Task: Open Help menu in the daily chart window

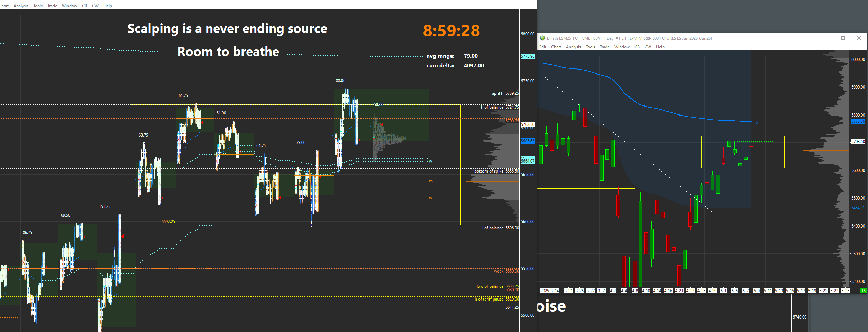Action: [660, 47]
